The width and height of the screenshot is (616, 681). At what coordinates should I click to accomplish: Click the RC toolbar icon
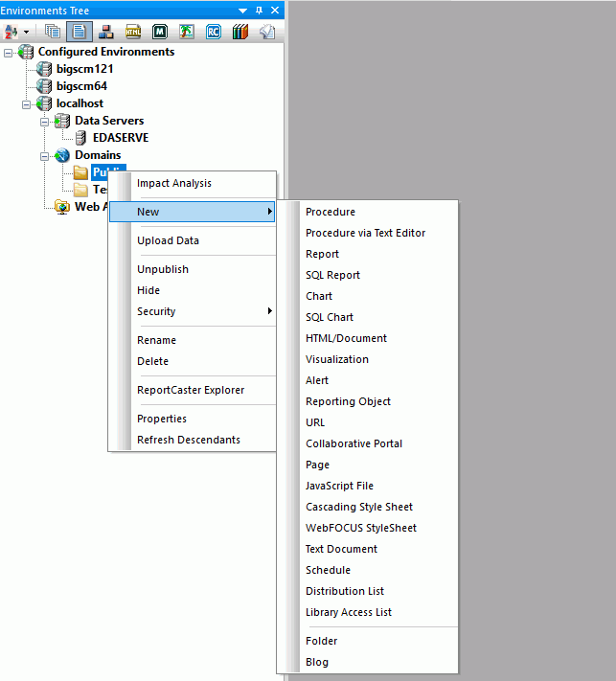pyautogui.click(x=214, y=32)
